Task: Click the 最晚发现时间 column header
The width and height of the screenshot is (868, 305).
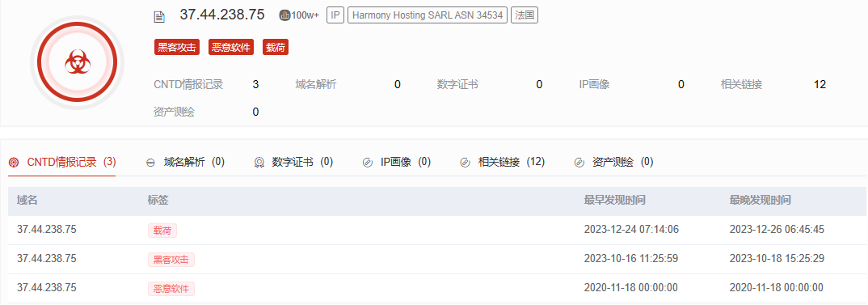Action: pyautogui.click(x=760, y=200)
